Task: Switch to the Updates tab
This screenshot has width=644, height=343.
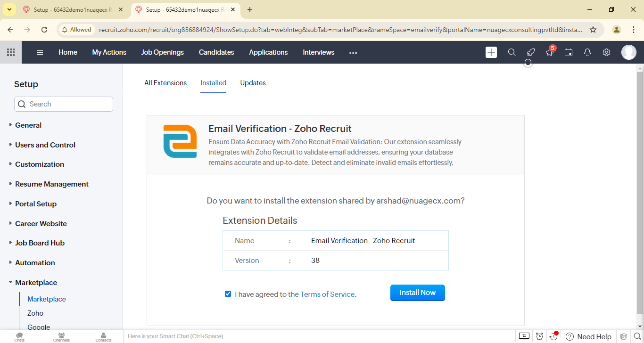Action: (253, 83)
